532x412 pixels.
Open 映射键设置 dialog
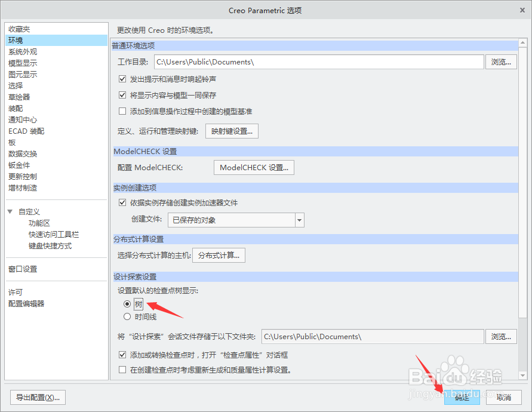pos(232,131)
